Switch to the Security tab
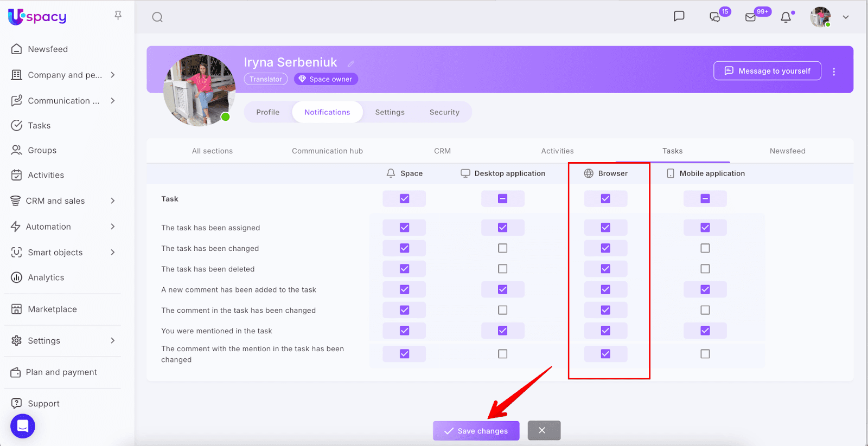Image resolution: width=868 pixels, height=446 pixels. tap(444, 112)
